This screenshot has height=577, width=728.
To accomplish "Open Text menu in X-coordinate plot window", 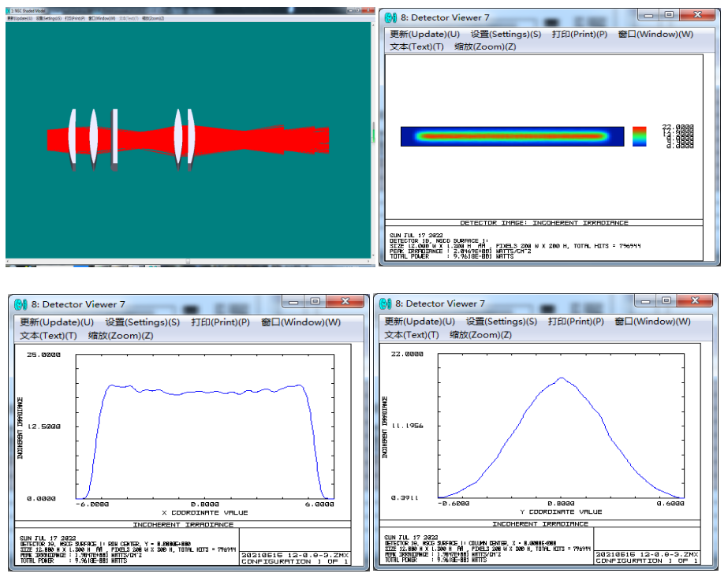I will (x=48, y=335).
